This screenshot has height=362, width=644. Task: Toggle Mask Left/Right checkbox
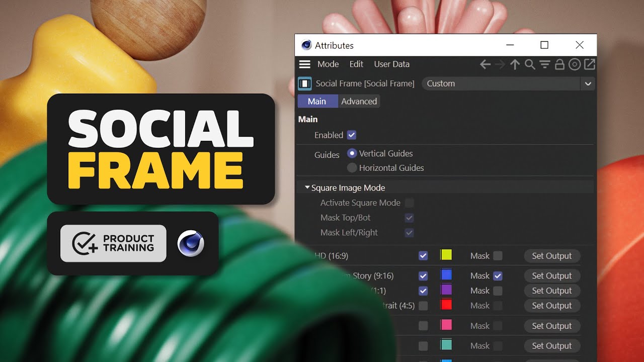pyautogui.click(x=410, y=233)
